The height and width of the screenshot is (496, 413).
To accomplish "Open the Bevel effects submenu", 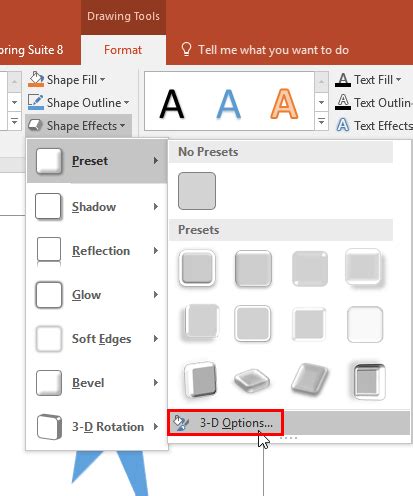I will [x=97, y=383].
